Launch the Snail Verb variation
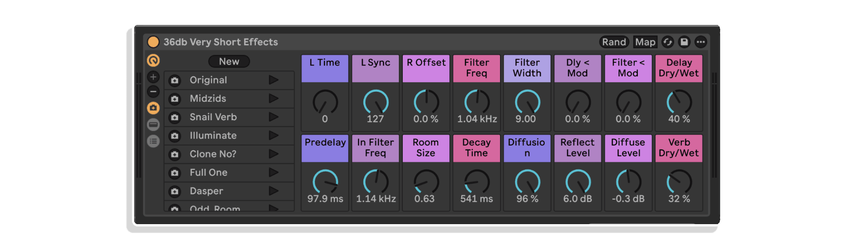Viewport: 868px width, 249px height. coord(274,117)
